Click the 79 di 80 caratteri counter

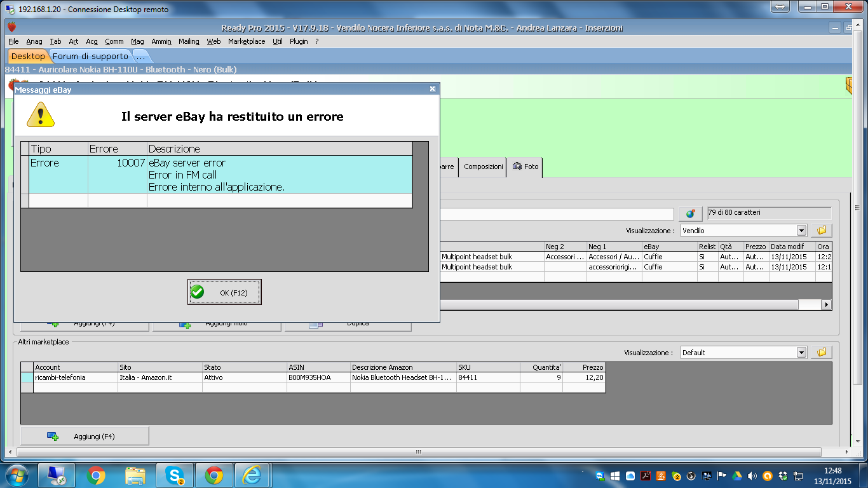pos(769,212)
